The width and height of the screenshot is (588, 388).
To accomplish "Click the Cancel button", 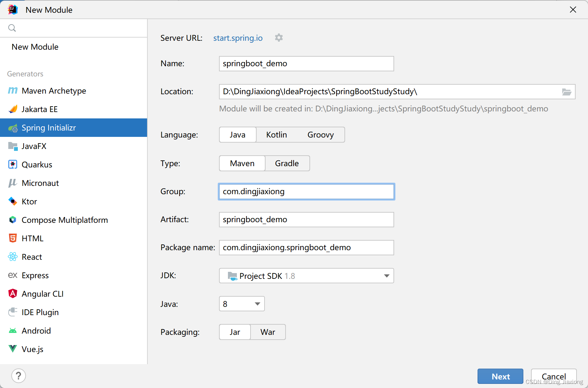I will click(x=554, y=376).
